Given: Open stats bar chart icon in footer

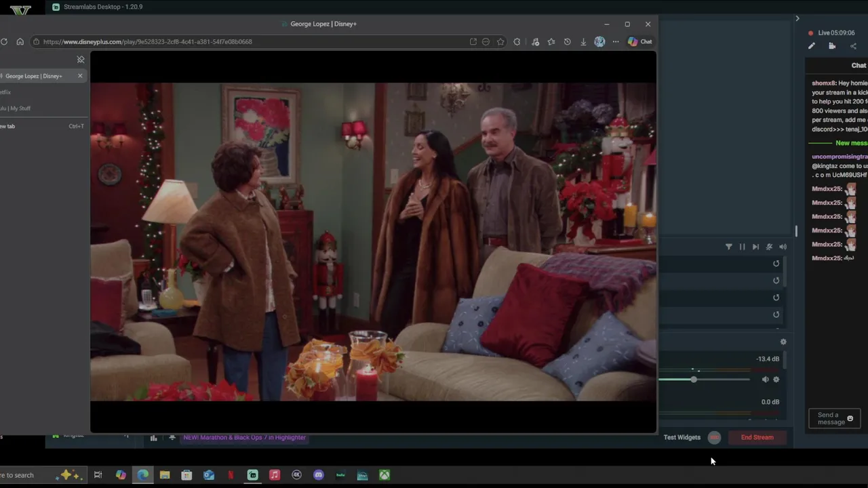Looking at the screenshot, I should tap(153, 438).
